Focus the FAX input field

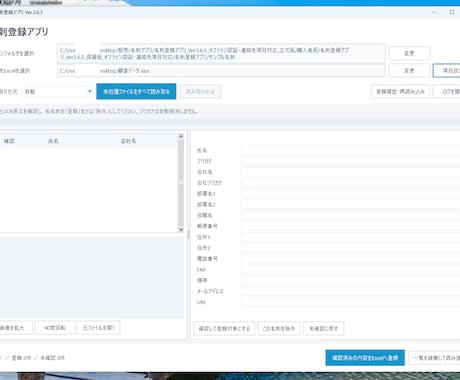pyautogui.click(x=351, y=269)
